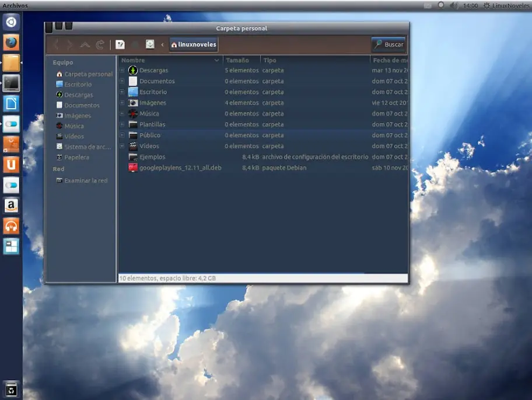Open the sound volume indicator
The image size is (532, 400).
[454, 5]
